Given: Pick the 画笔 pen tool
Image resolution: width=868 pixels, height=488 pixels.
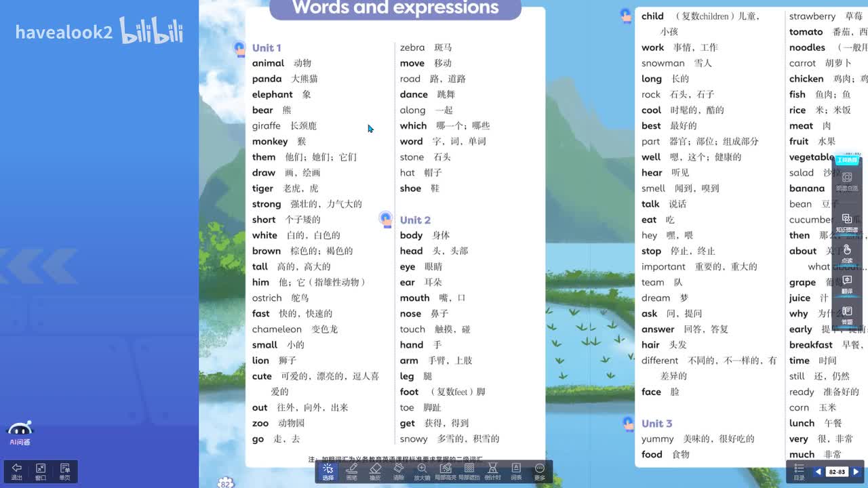Looking at the screenshot, I should [351, 472].
